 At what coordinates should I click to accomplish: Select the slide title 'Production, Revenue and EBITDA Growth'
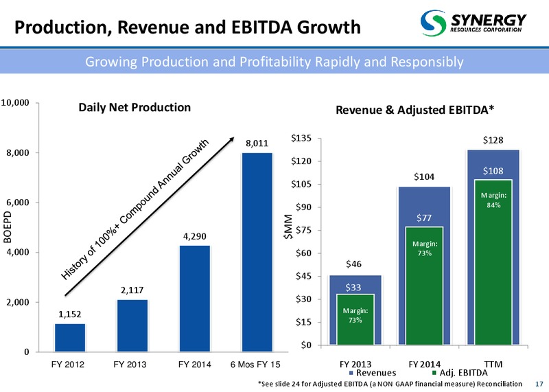(187, 27)
